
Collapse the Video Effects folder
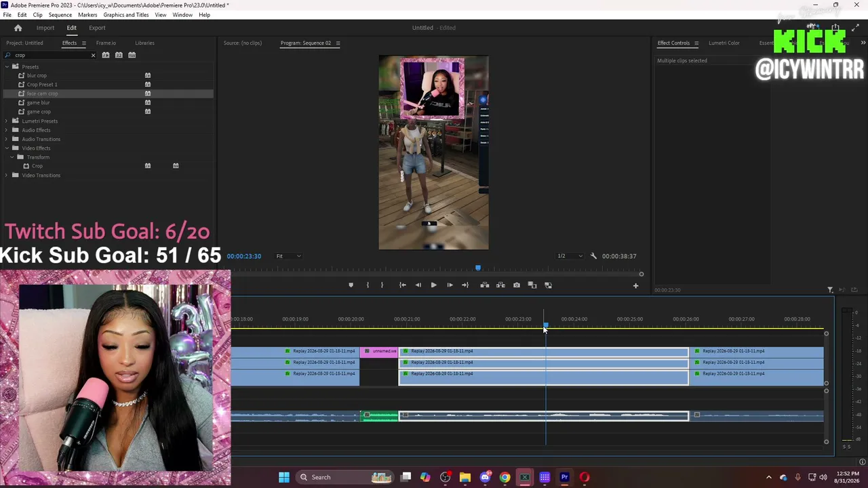coord(7,148)
